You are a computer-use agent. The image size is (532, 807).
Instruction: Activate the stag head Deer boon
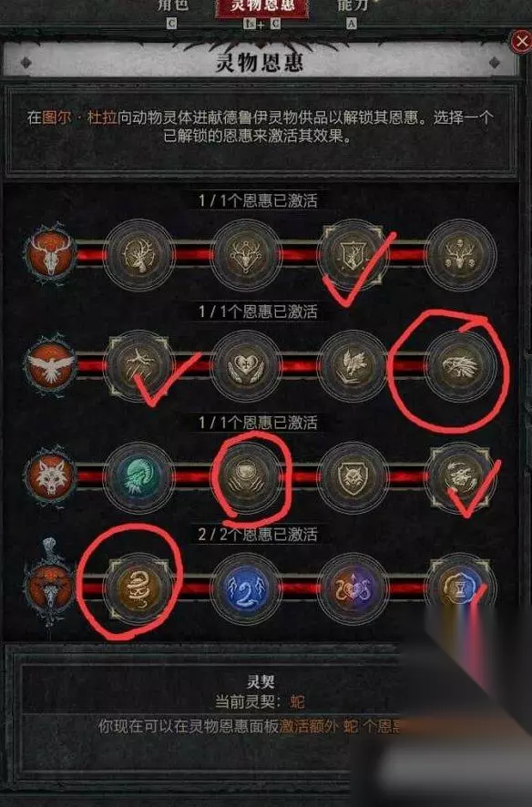coord(247,255)
